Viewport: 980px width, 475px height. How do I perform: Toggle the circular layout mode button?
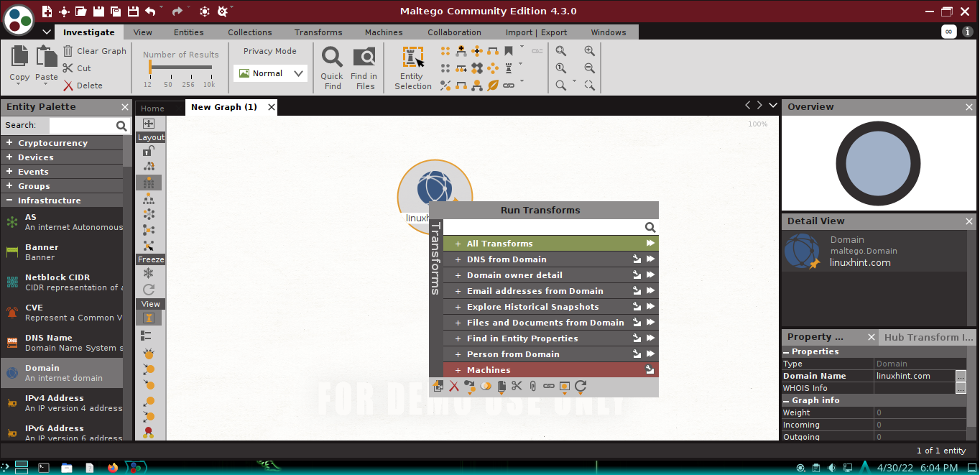pyautogui.click(x=149, y=214)
